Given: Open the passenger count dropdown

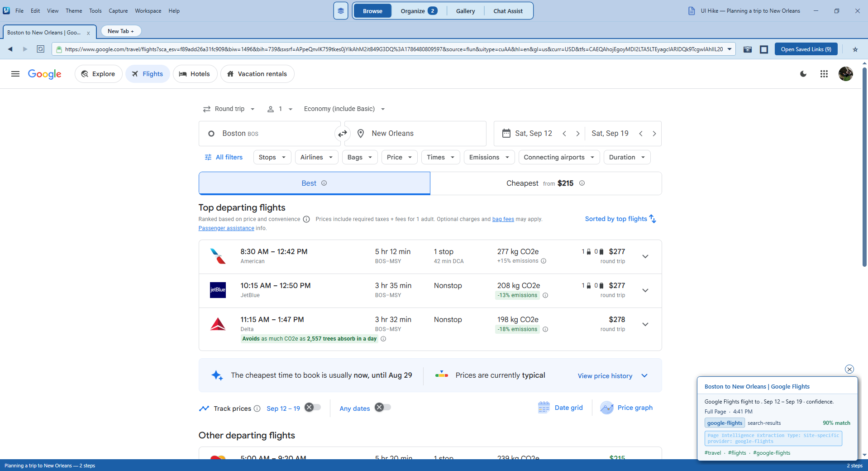Looking at the screenshot, I should point(280,109).
